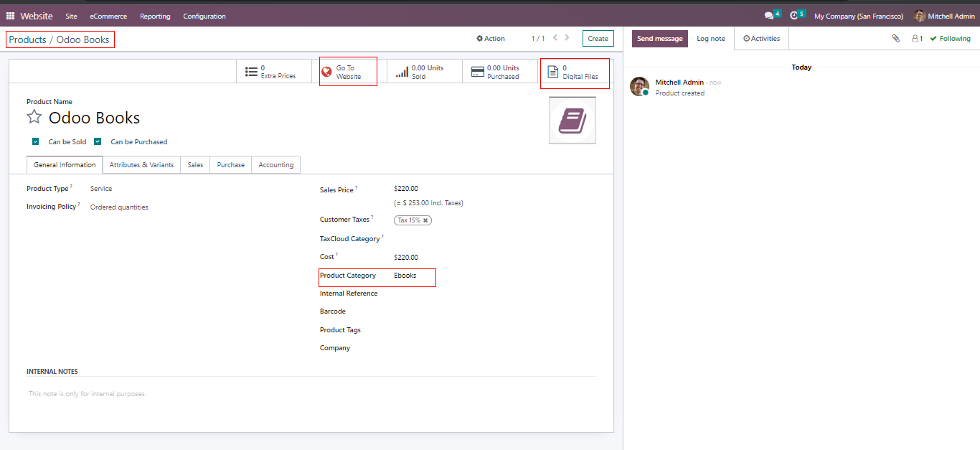Open My Company (San Francisco) company switcher
Viewport: 980px width, 450px height.
[858, 16]
